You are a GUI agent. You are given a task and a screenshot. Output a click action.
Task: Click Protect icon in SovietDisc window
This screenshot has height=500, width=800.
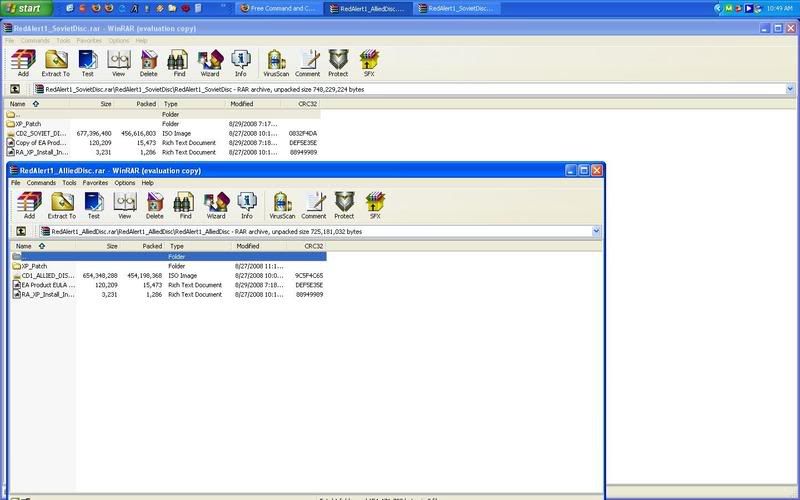coord(338,63)
